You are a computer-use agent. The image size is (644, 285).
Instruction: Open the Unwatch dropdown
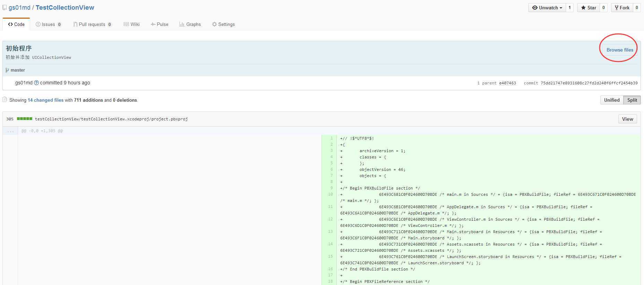(547, 8)
